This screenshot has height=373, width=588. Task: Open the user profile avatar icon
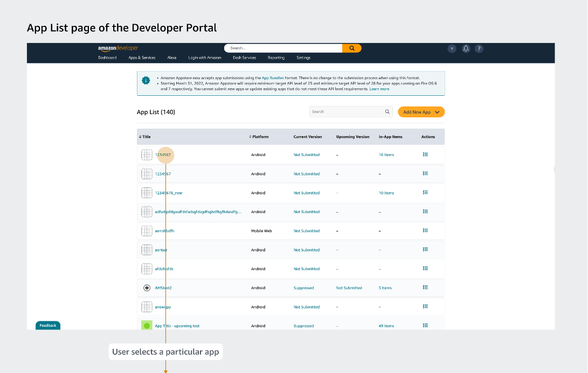click(452, 48)
